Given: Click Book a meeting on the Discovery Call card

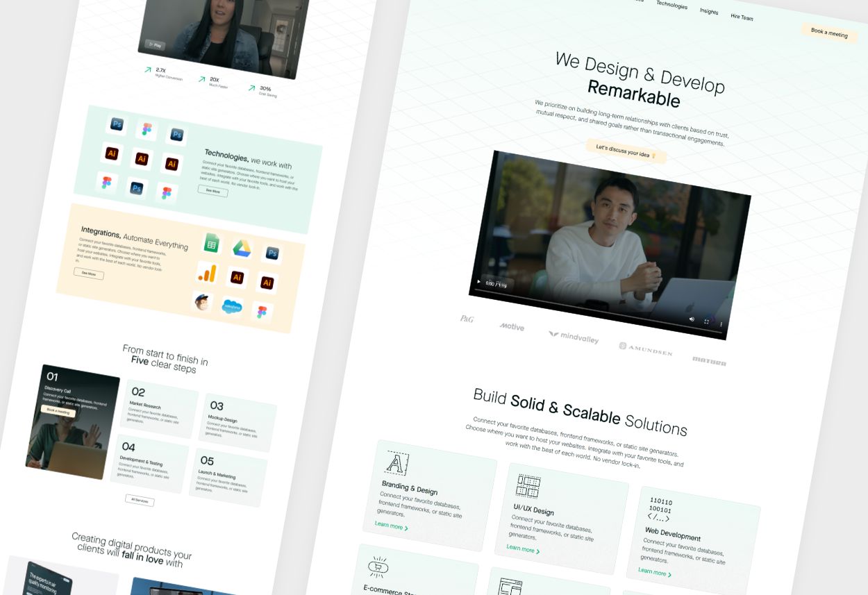Looking at the screenshot, I should pyautogui.click(x=58, y=411).
